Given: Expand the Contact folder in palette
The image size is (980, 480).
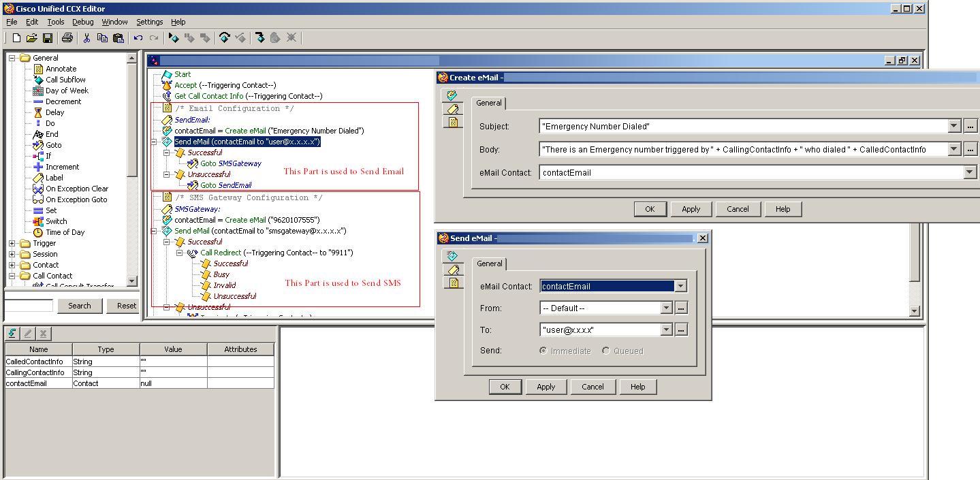Looking at the screenshot, I should pos(12,265).
